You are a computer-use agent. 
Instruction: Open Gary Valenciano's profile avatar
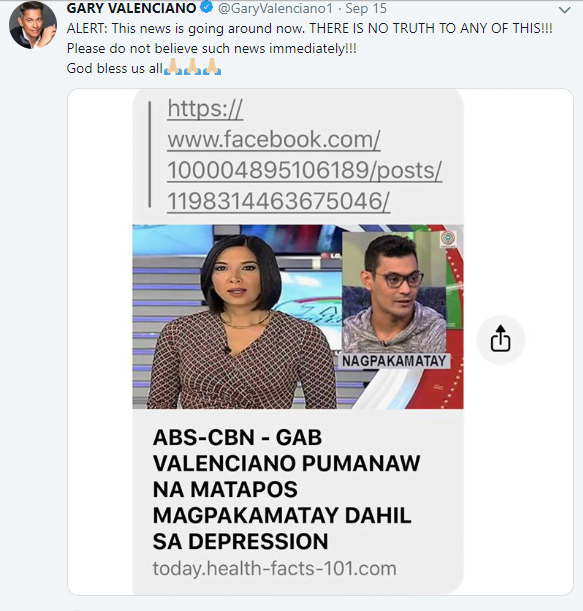[x=33, y=25]
